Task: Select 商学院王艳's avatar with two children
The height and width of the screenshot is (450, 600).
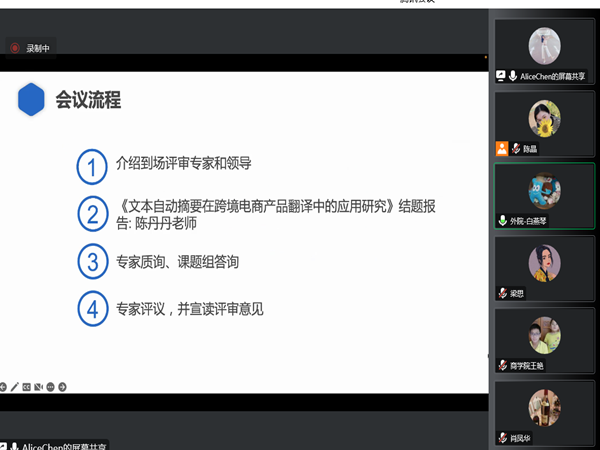Action: (545, 335)
